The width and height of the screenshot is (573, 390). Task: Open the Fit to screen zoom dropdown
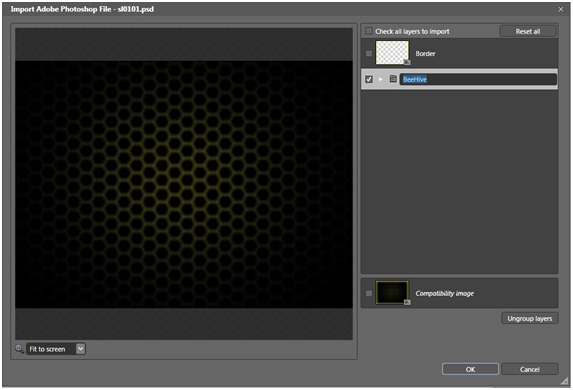[80, 349]
